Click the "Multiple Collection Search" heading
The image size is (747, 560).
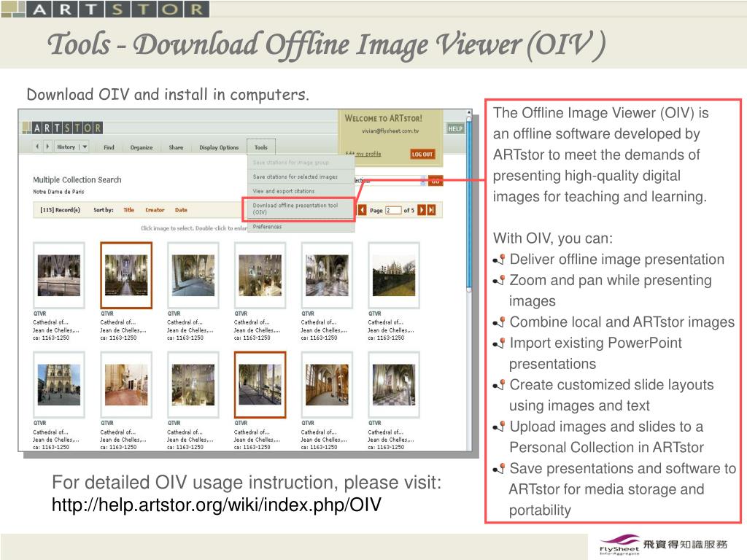(77, 180)
